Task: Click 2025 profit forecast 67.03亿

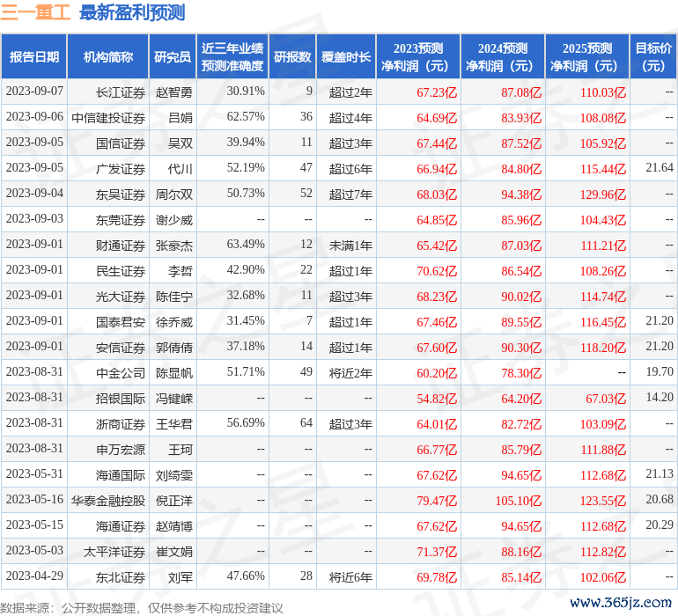Action: (x=606, y=399)
